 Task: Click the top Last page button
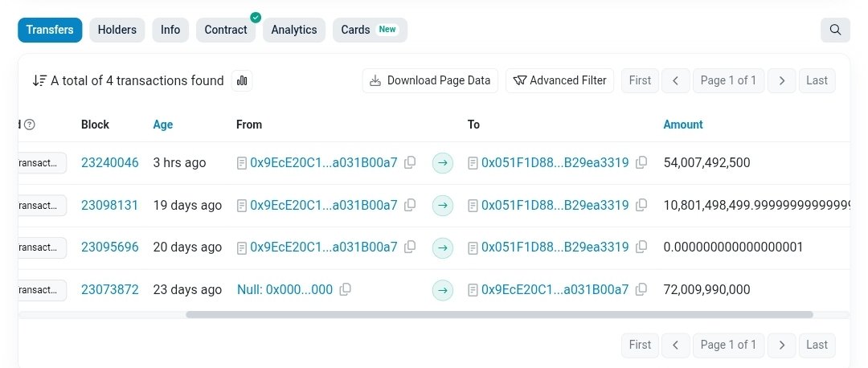(817, 81)
